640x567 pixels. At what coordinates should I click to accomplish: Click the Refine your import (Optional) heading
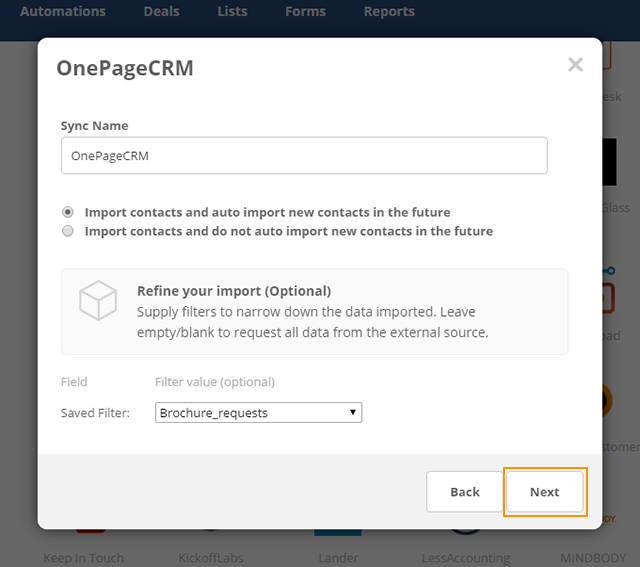(234, 291)
